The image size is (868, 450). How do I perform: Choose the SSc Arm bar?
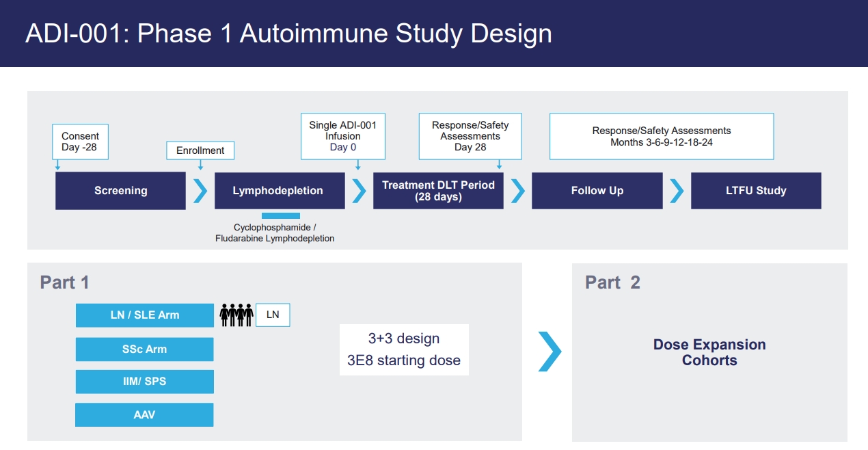[x=145, y=349]
